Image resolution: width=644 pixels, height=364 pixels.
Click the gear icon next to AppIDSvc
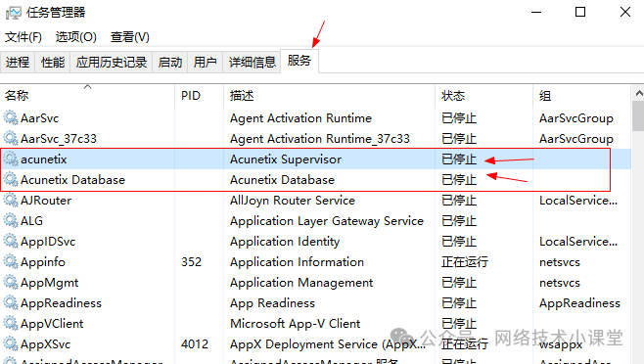pos(11,241)
